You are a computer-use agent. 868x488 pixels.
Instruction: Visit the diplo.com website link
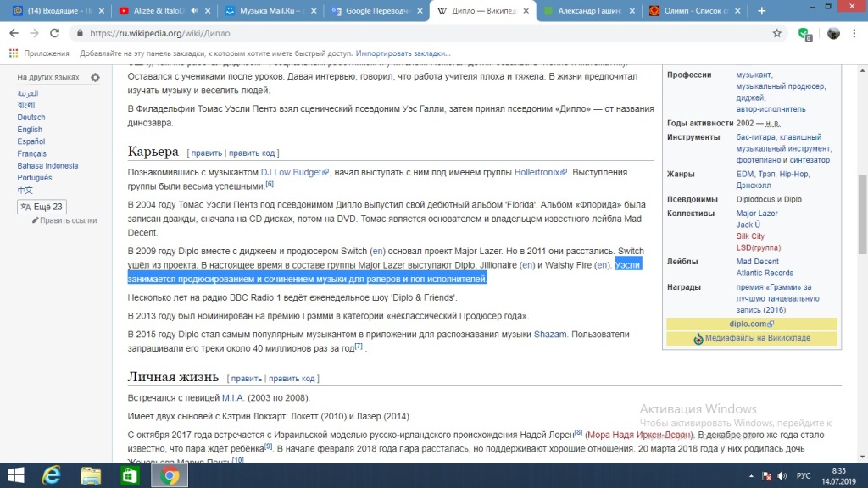click(x=751, y=324)
